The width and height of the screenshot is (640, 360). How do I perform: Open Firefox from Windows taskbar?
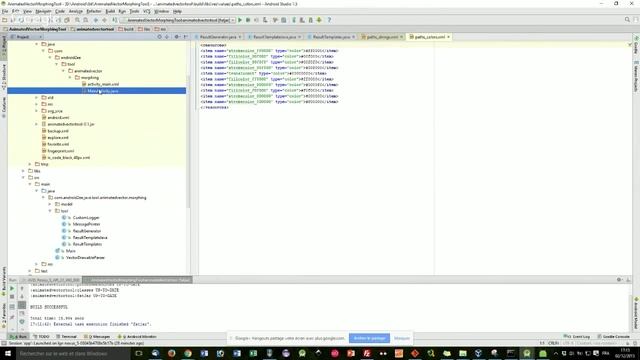pyautogui.click(x=171, y=353)
